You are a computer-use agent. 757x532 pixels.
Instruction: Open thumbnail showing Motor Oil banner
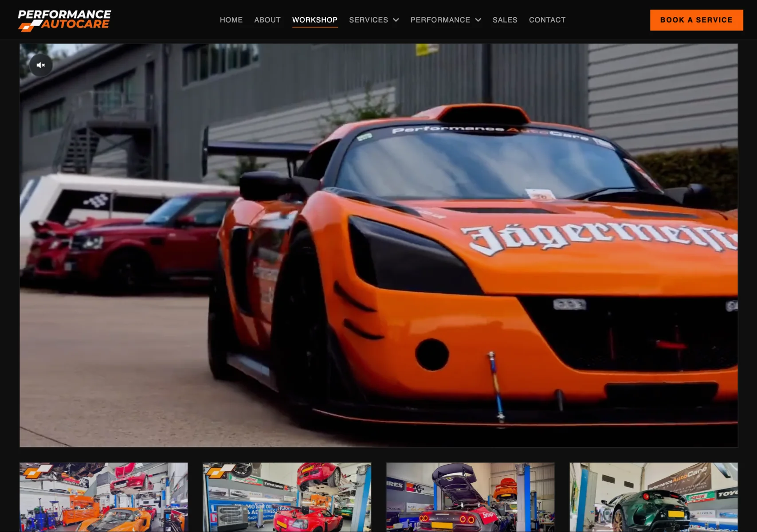[287, 497]
